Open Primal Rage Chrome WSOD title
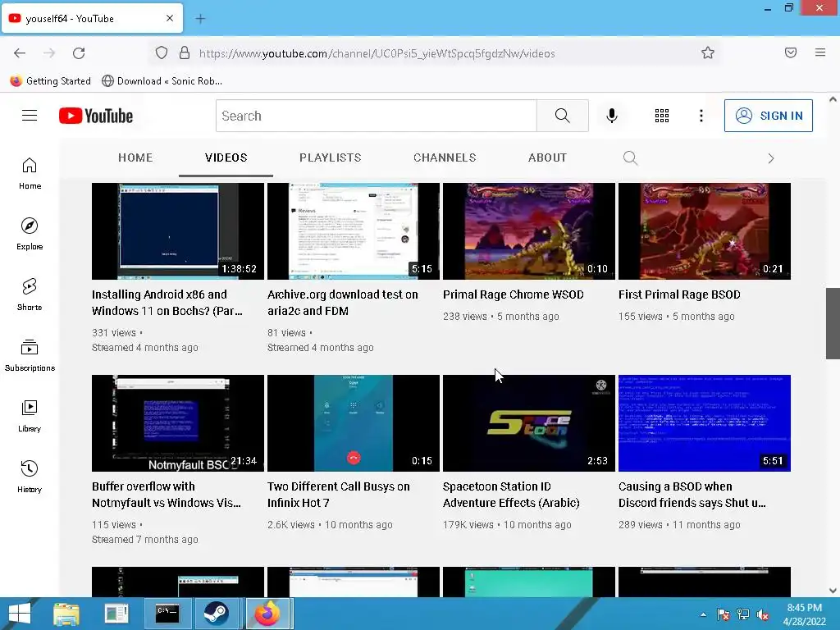 tap(514, 294)
